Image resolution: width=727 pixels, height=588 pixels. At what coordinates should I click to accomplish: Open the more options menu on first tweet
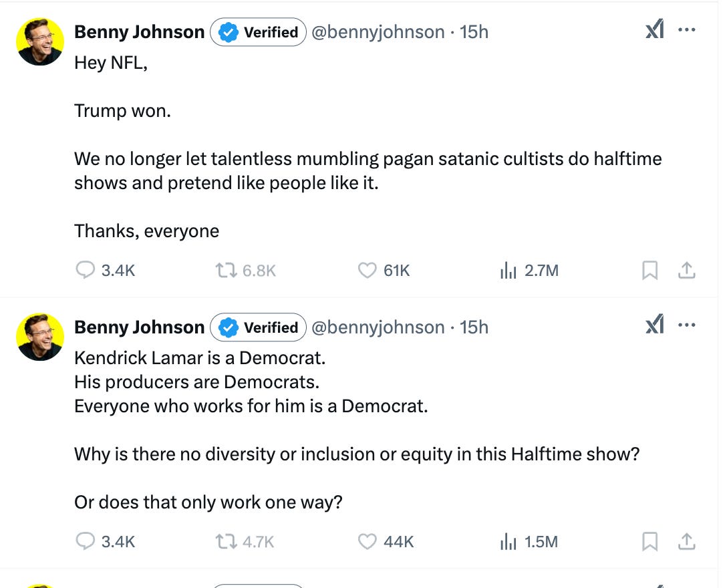click(687, 29)
